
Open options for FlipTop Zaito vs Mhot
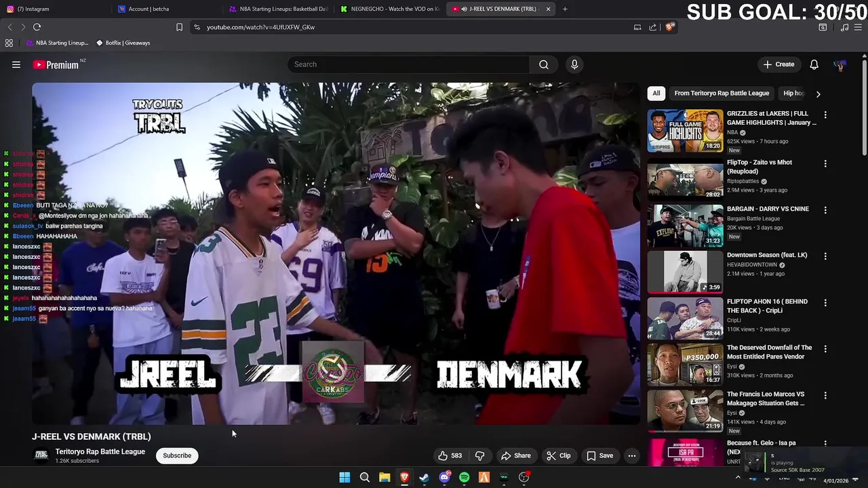825,163
